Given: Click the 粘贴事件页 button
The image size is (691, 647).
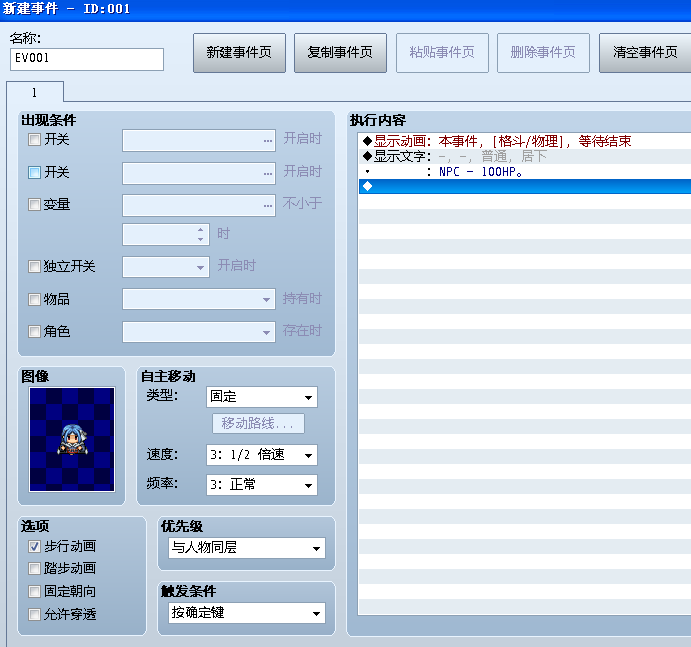Looking at the screenshot, I should pyautogui.click(x=442, y=53).
